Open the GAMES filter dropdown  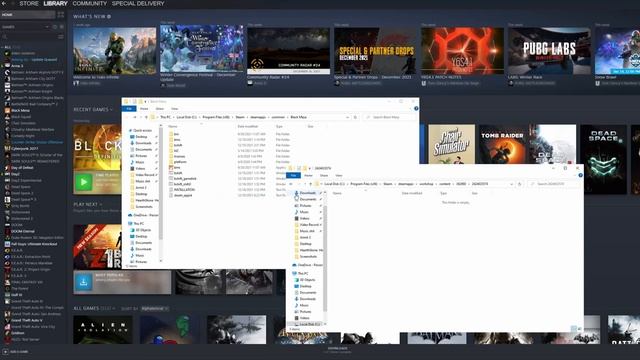(x=25, y=27)
